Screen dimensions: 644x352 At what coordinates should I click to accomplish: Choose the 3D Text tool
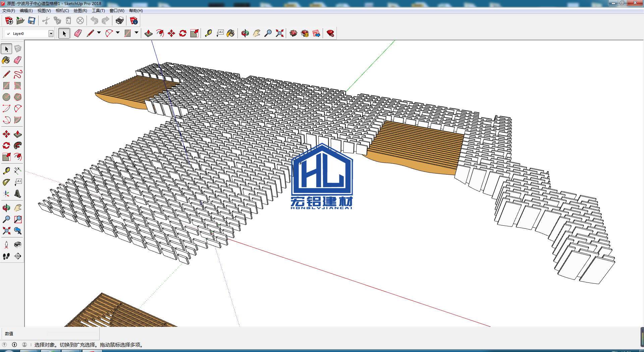point(18,194)
